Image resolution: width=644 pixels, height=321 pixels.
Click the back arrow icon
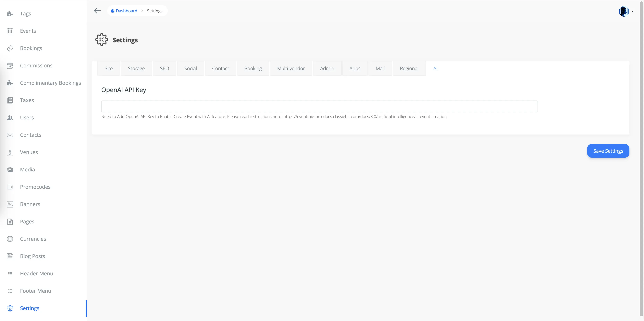[x=97, y=11]
